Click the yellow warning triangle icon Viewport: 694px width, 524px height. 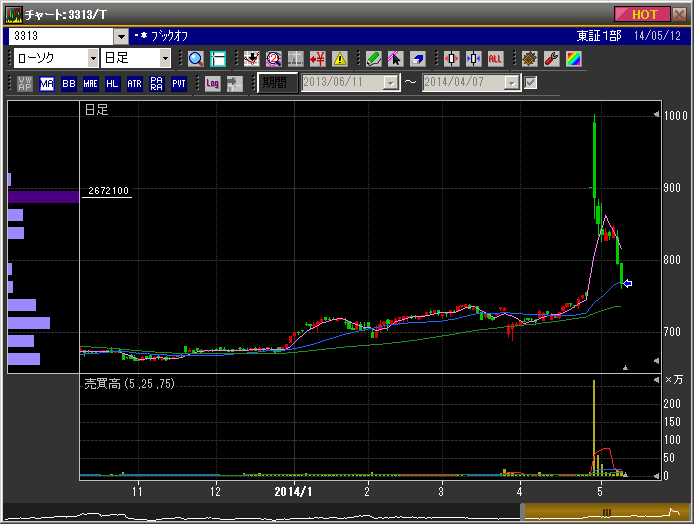[340, 59]
